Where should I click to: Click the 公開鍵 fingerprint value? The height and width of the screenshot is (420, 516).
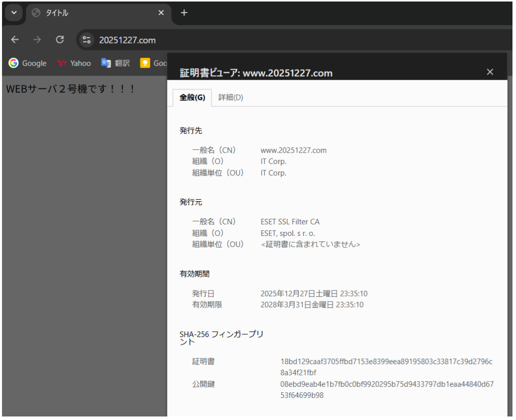tap(386, 390)
